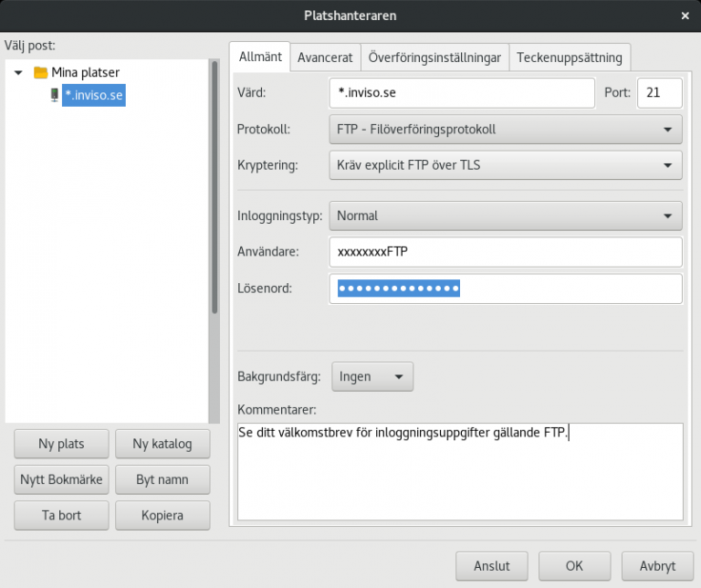
Task: Select the *.inviso.se site entry
Action: 93,95
